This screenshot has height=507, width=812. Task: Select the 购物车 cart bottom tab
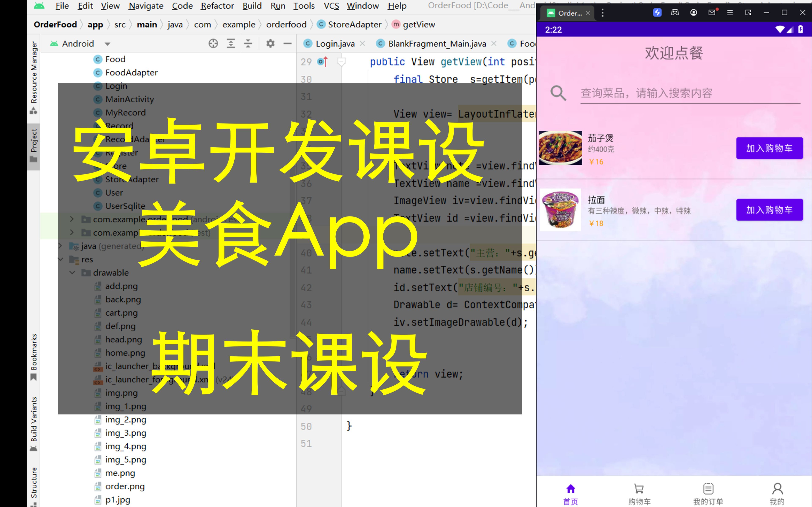tap(639, 494)
